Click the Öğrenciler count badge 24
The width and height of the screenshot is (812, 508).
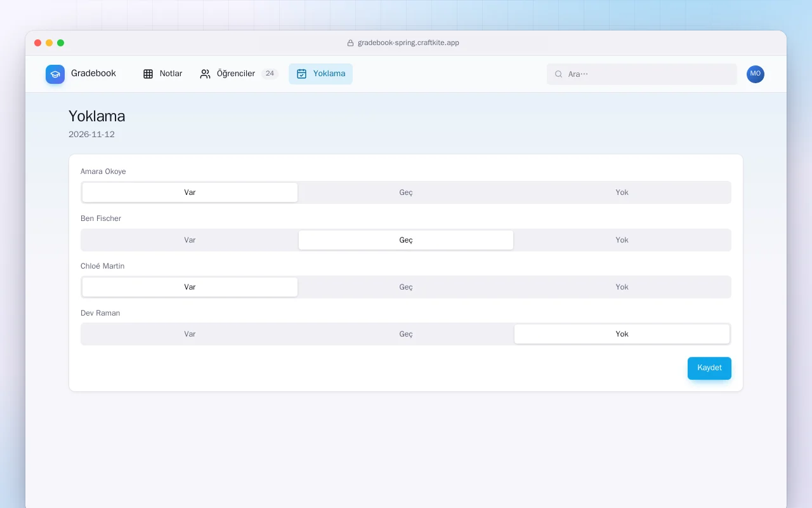(270, 74)
